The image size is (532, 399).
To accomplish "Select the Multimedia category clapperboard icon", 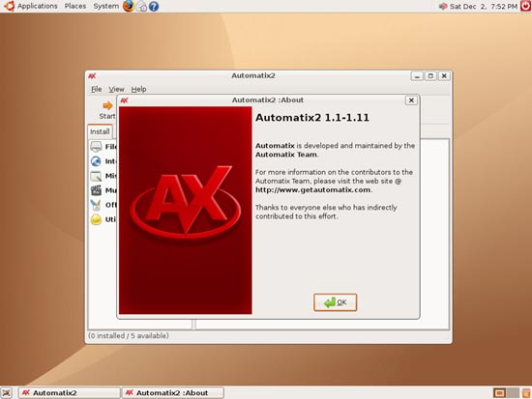I will click(96, 190).
